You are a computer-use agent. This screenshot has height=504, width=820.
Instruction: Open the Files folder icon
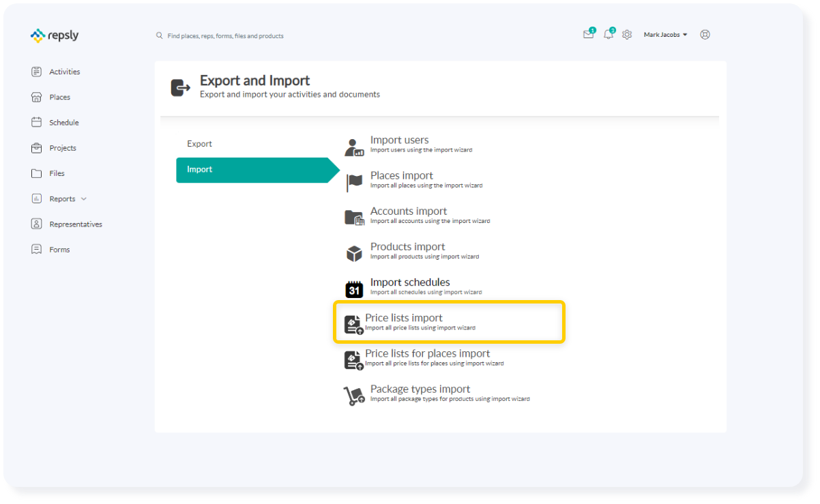point(37,173)
